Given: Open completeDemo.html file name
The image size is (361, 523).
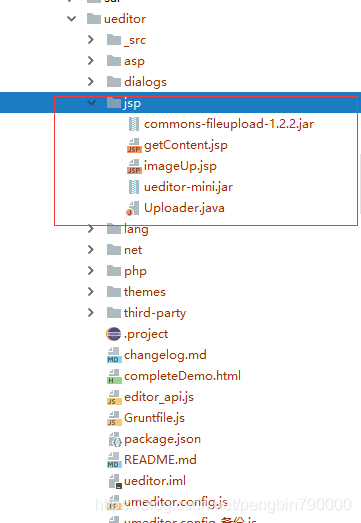Looking at the screenshot, I should coord(182,376).
